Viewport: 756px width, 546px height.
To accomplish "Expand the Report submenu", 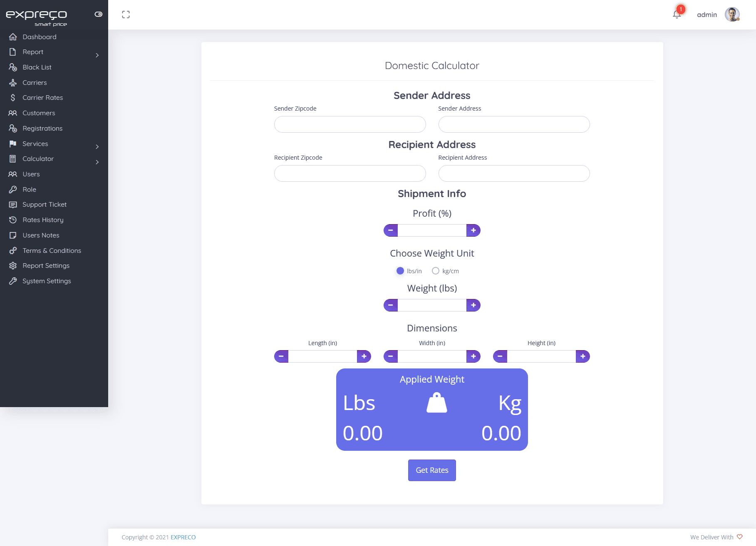I will [54, 52].
